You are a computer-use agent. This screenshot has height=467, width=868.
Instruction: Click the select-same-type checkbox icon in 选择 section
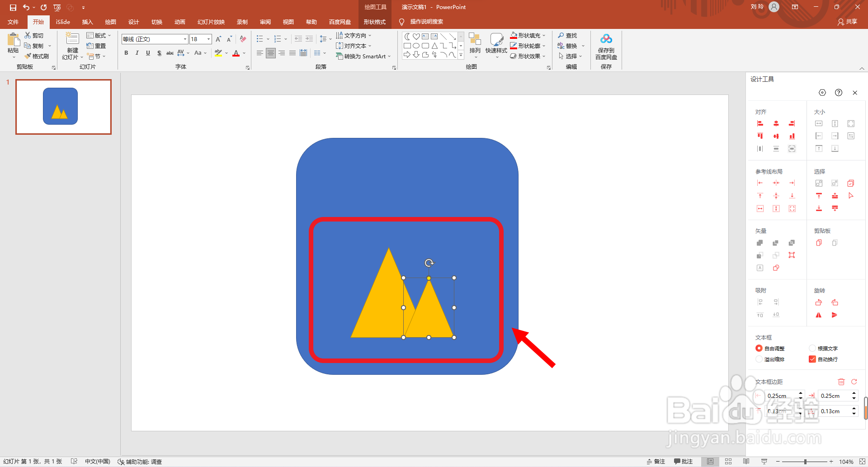[x=851, y=183]
